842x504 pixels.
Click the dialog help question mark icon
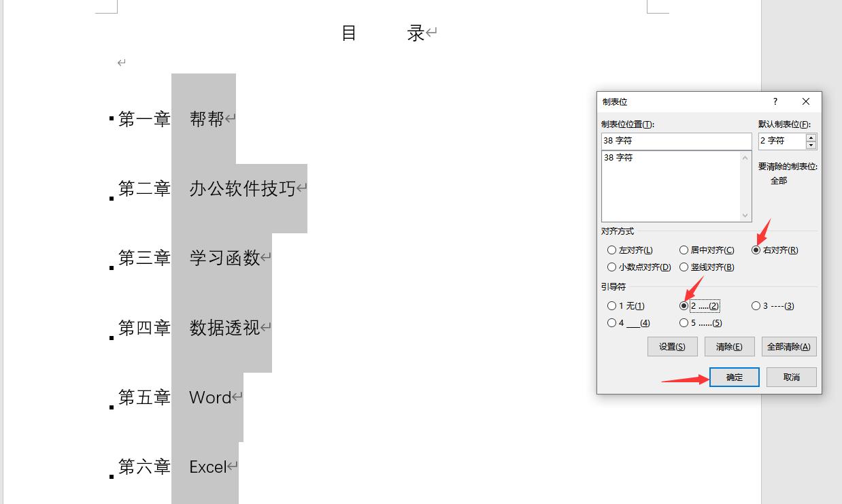[775, 101]
